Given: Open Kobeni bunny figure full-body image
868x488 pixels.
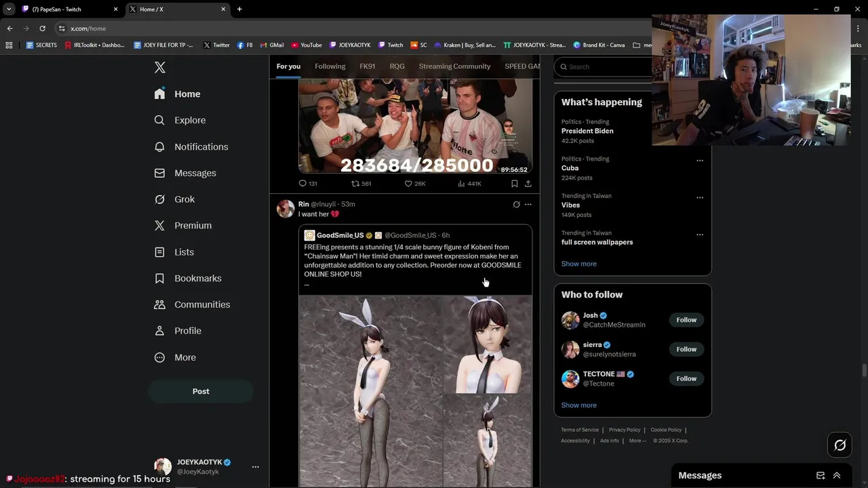Looking at the screenshot, I should click(x=370, y=391).
